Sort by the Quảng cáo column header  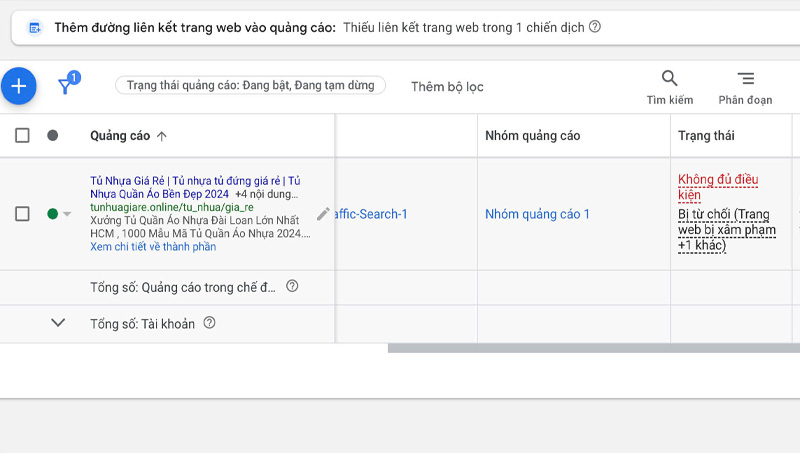tap(128, 136)
